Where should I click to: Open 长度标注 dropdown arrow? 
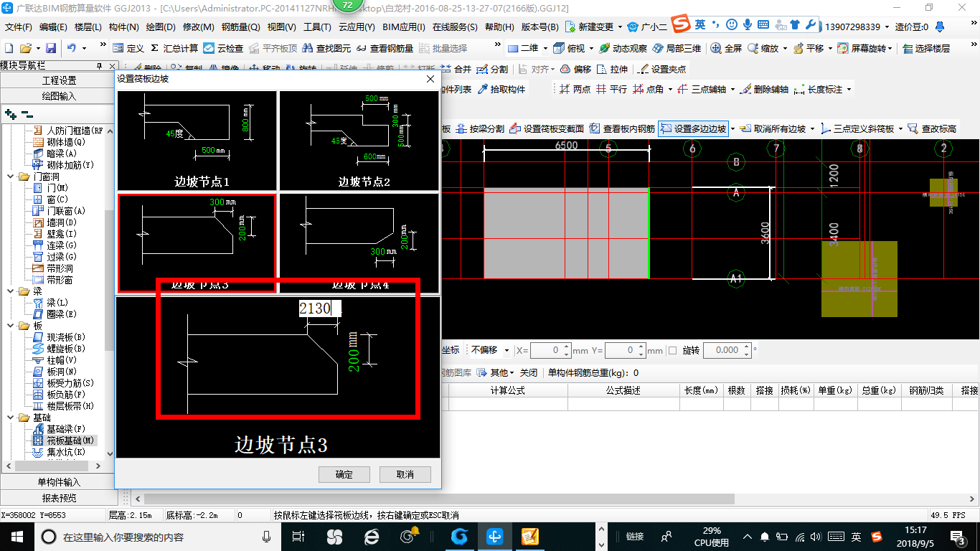pyautogui.click(x=849, y=90)
